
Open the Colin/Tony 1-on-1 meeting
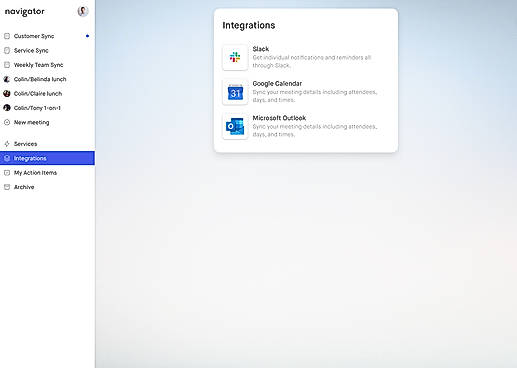[x=47, y=108]
